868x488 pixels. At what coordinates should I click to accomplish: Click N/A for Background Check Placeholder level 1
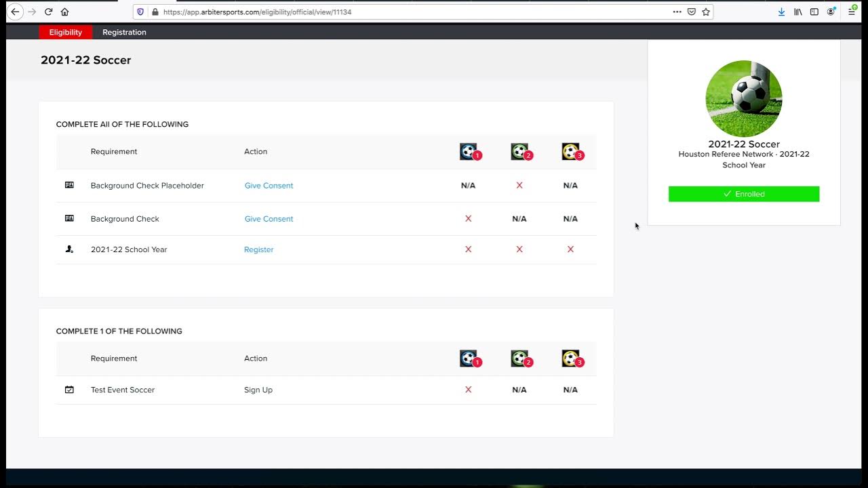(x=468, y=186)
